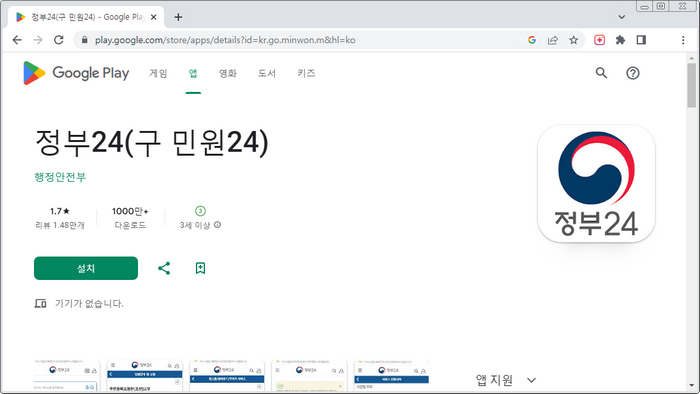Select the 앱 tab

pyautogui.click(x=193, y=73)
